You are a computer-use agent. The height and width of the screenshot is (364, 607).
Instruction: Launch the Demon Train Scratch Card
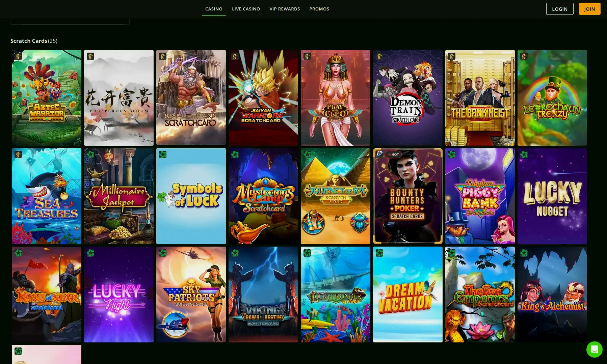coord(407,98)
